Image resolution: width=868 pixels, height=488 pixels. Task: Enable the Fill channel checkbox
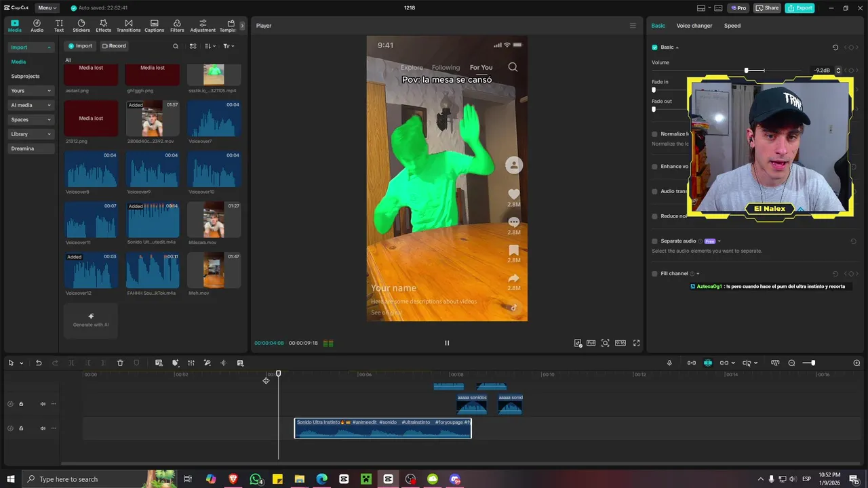654,274
